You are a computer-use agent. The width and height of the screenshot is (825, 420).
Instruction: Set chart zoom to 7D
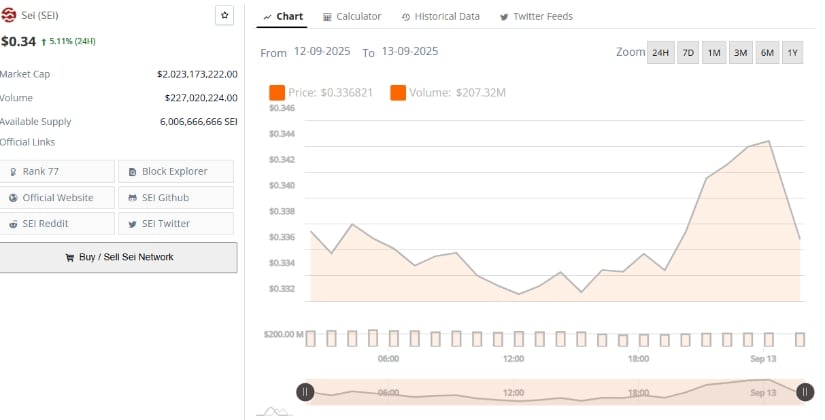click(688, 53)
